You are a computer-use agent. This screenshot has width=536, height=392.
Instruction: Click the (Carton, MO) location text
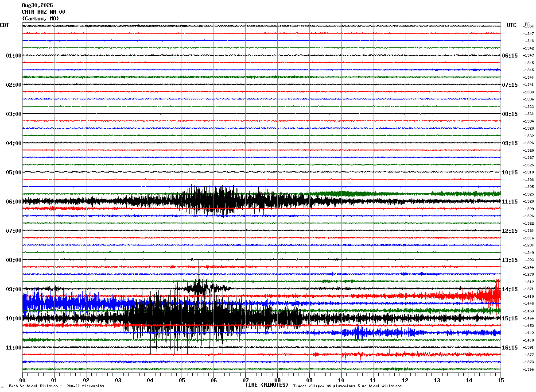pos(40,19)
